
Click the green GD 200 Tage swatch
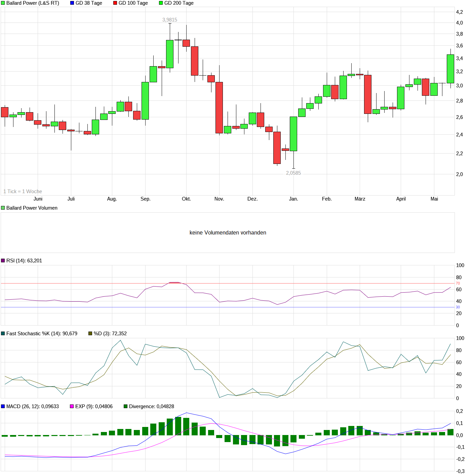[x=161, y=3]
